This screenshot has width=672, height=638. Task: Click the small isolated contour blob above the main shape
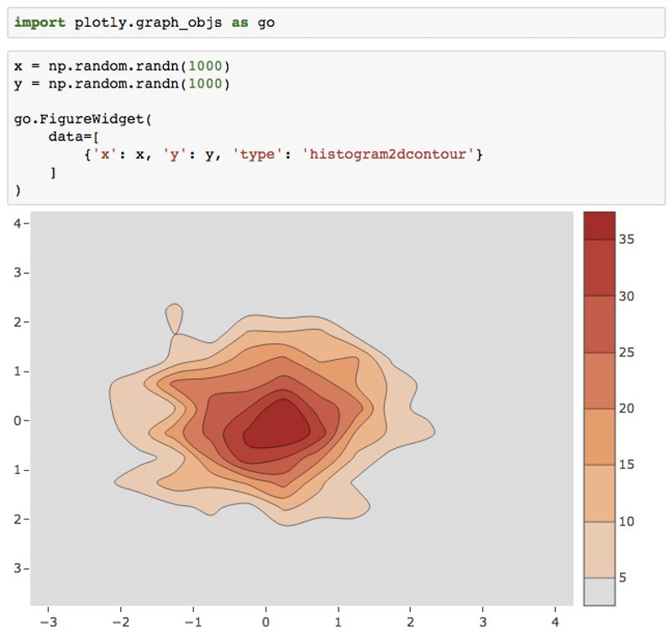pyautogui.click(x=174, y=318)
